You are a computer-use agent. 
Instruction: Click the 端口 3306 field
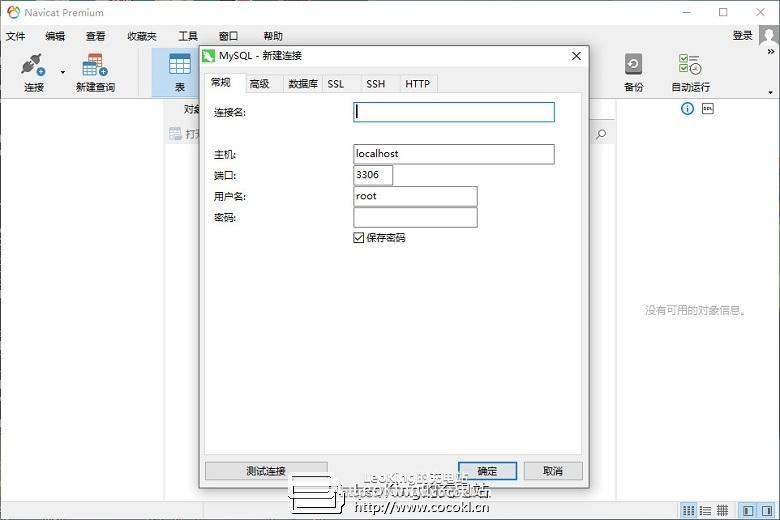tap(373, 175)
